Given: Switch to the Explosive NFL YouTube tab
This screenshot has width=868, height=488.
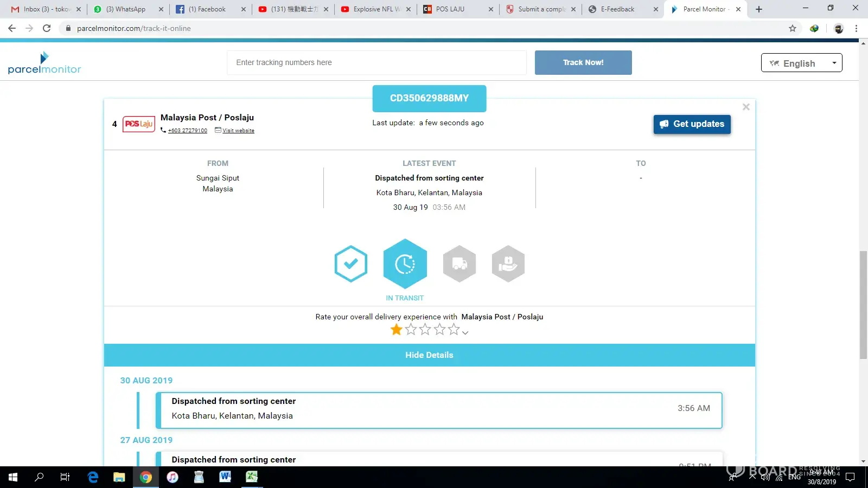Looking at the screenshot, I should coord(375,9).
